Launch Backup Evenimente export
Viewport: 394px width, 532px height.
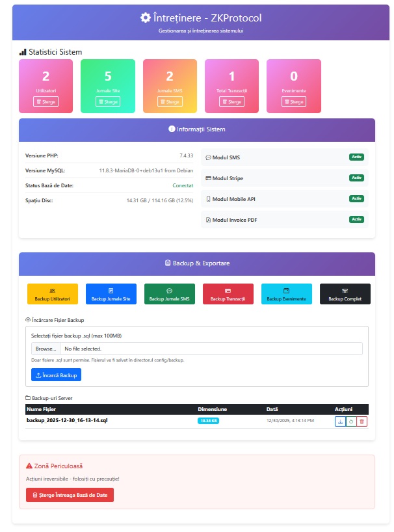point(286,294)
